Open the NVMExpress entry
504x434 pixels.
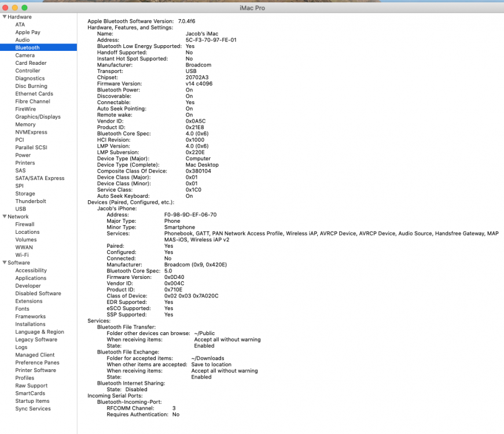[31, 132]
